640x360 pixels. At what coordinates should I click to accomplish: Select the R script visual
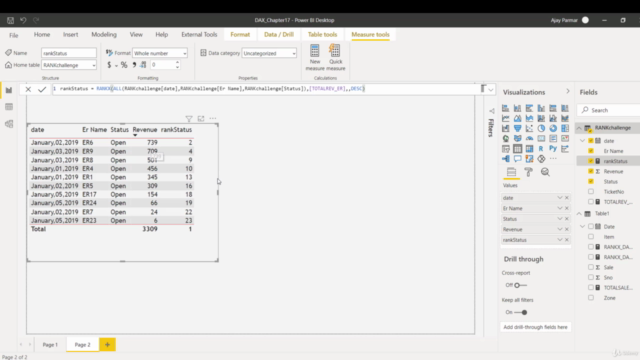click(541, 149)
